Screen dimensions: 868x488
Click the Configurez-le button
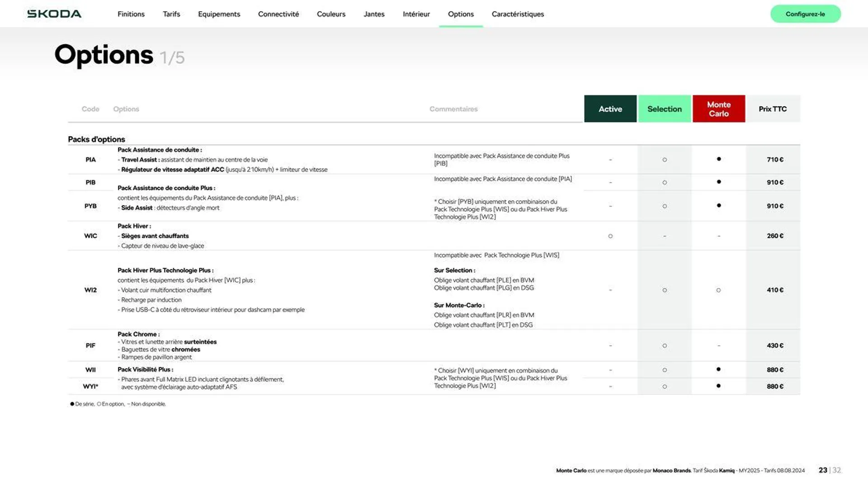coord(805,14)
